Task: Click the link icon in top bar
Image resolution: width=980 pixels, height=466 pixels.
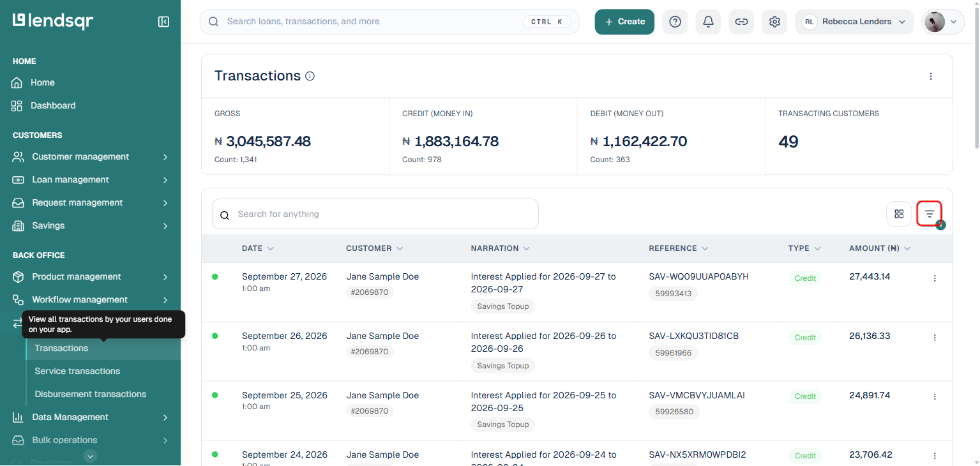Action: coord(741,22)
